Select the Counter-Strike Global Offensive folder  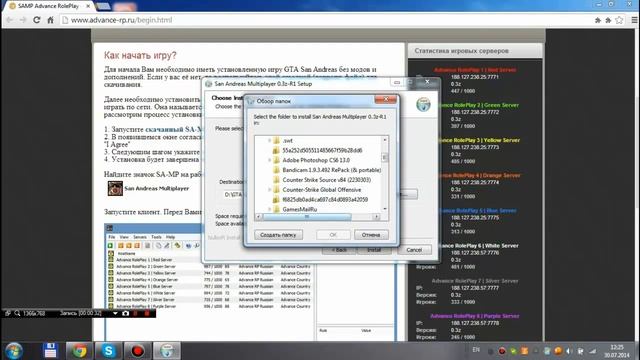pos(322,190)
